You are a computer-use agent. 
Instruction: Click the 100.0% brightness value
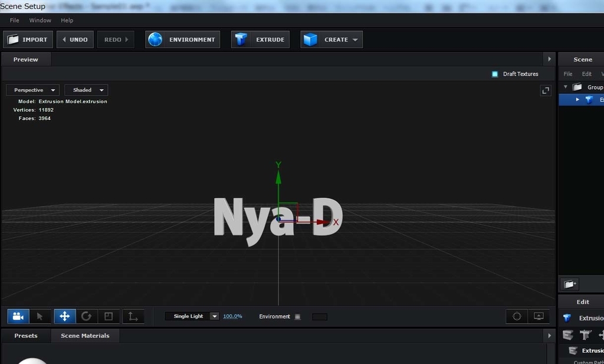(232, 316)
